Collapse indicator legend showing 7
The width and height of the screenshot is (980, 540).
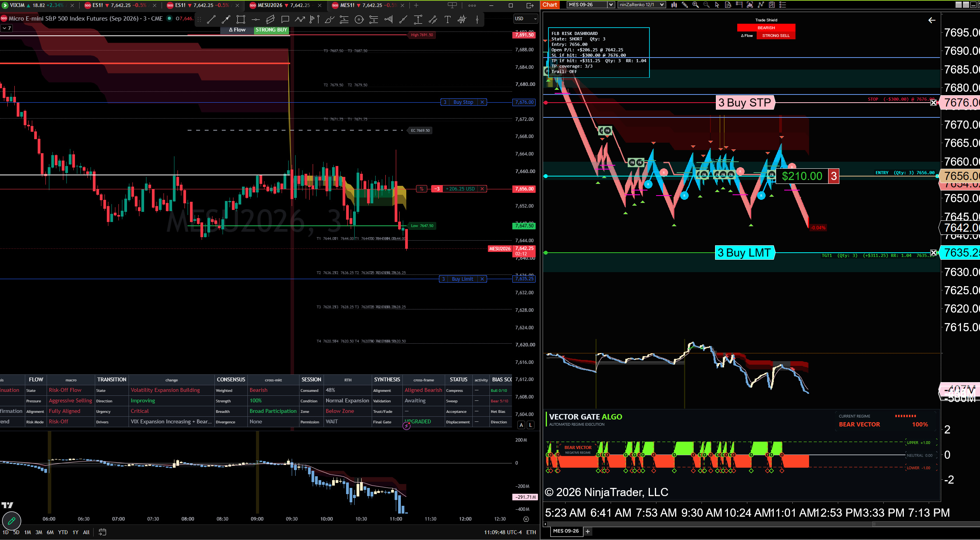pyautogui.click(x=7, y=28)
